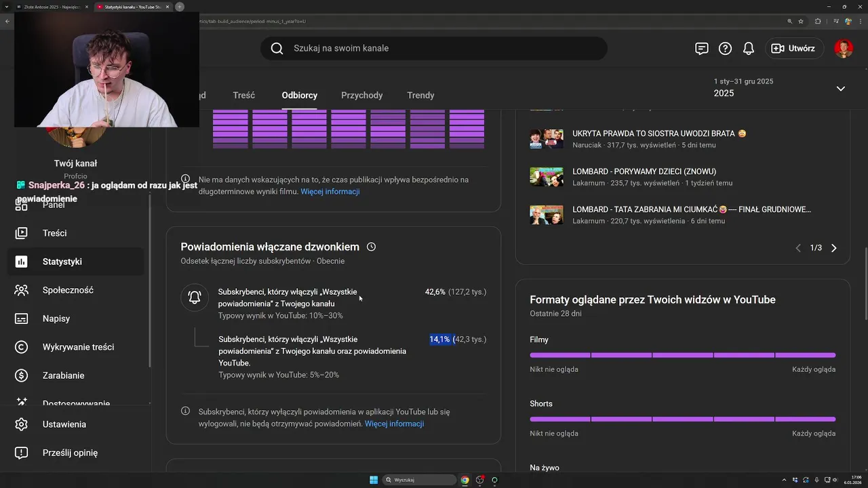Switch to the Przychody tab
Image resolution: width=868 pixels, height=488 pixels.
[362, 95]
